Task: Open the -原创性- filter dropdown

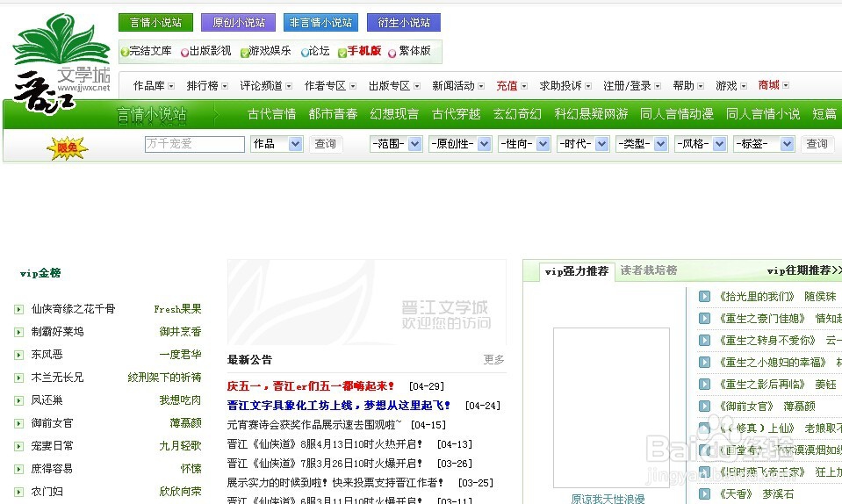Action: 460,144
